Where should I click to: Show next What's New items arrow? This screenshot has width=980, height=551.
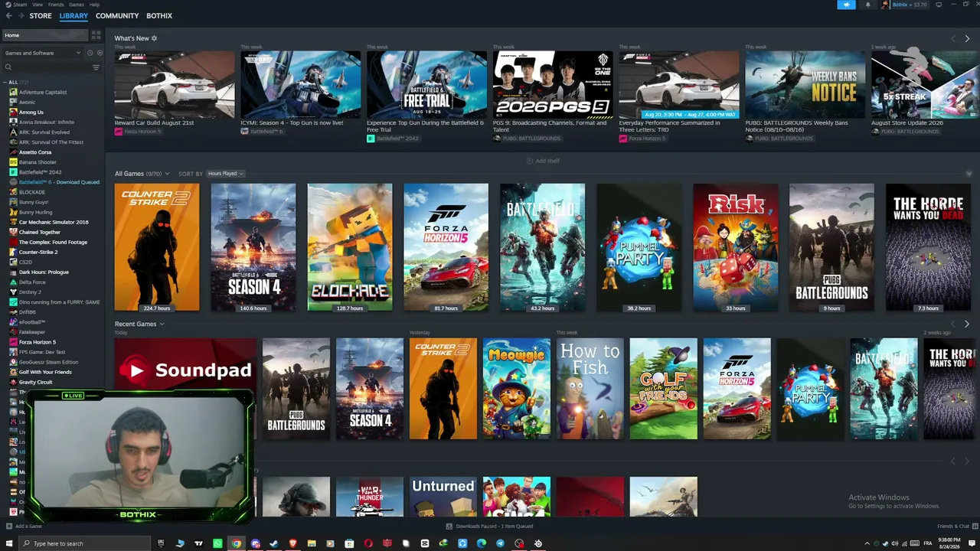coord(967,38)
